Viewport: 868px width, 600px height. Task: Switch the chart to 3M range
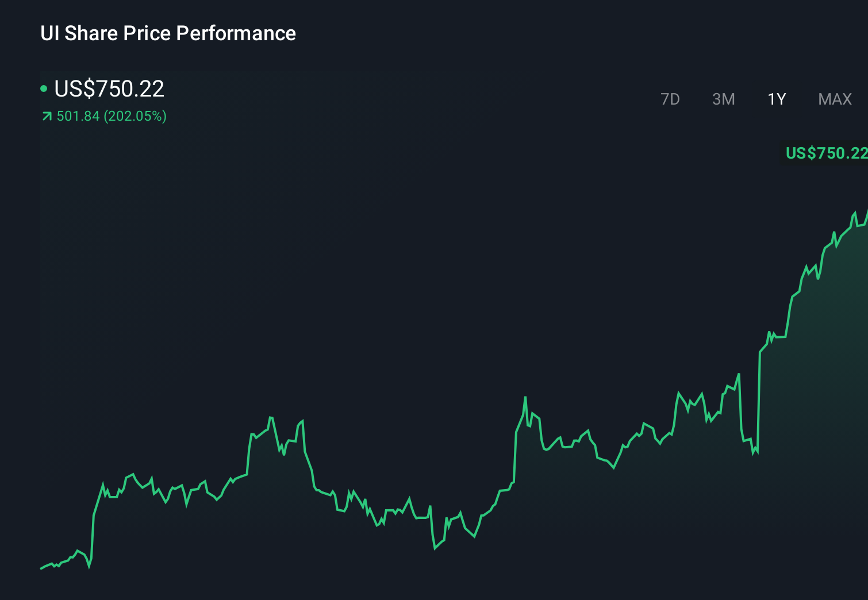click(723, 99)
